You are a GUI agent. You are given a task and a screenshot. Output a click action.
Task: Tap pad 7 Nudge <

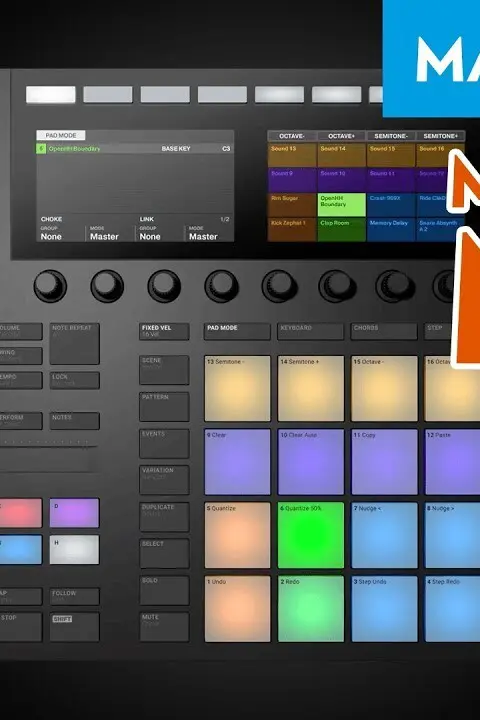(x=384, y=535)
